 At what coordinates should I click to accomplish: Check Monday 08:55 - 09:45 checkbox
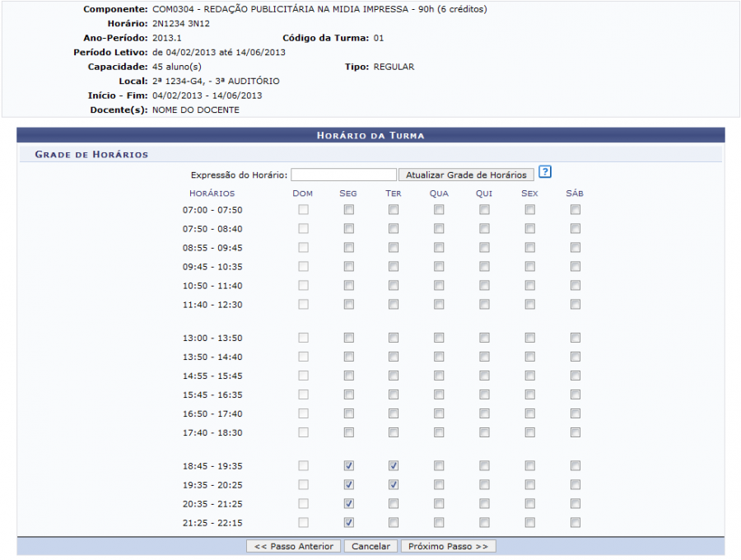[x=348, y=248]
